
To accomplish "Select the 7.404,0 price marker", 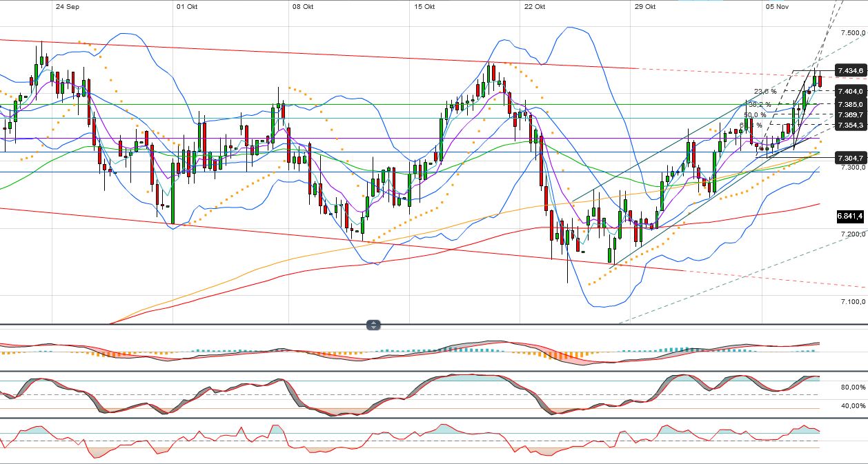I will [x=850, y=91].
